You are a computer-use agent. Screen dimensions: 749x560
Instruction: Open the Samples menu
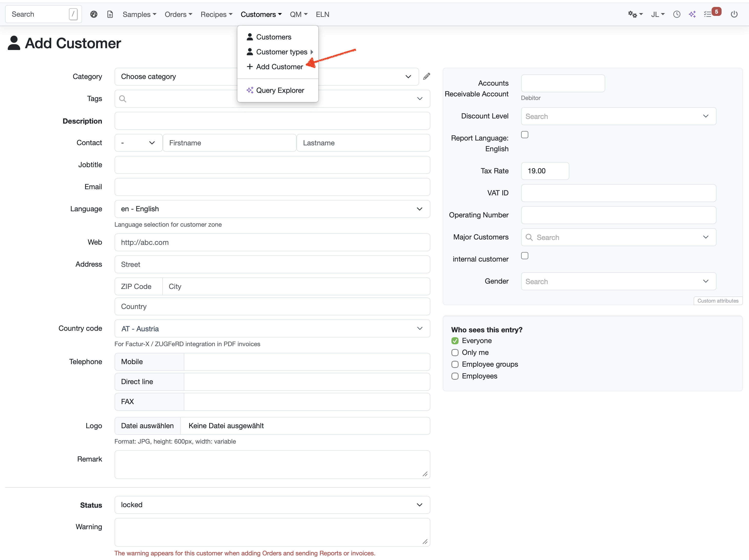pos(139,14)
